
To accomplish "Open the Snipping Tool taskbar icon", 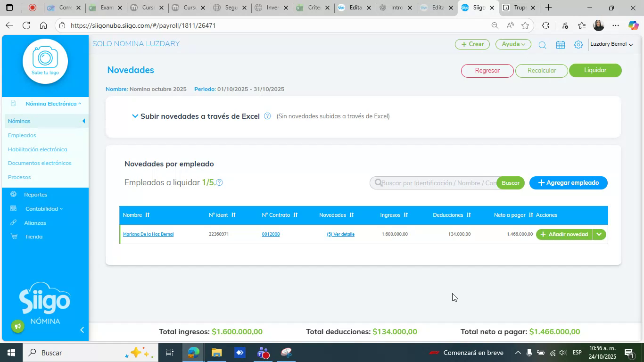I will pos(286,353).
